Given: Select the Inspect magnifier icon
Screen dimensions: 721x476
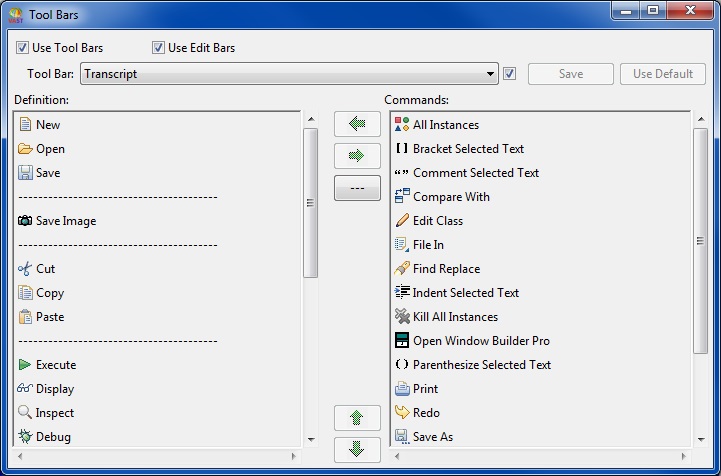Looking at the screenshot, I should (25, 413).
